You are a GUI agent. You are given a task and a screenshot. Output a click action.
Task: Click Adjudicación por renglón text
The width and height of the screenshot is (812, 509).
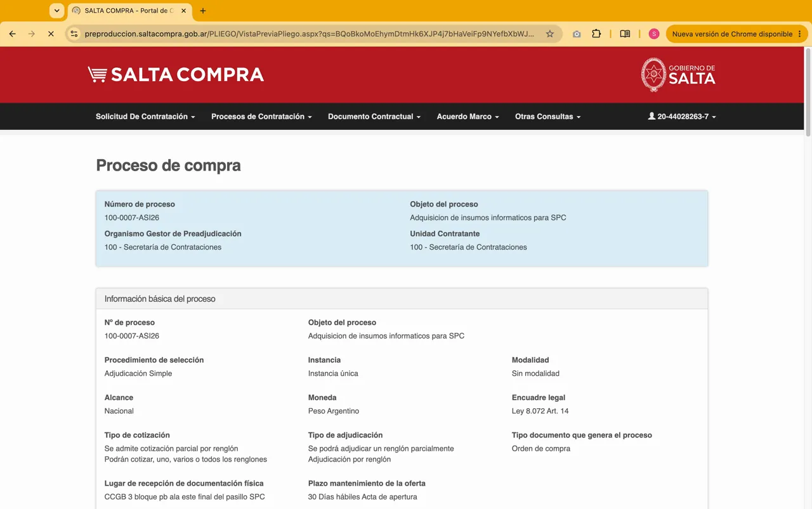pos(350,460)
